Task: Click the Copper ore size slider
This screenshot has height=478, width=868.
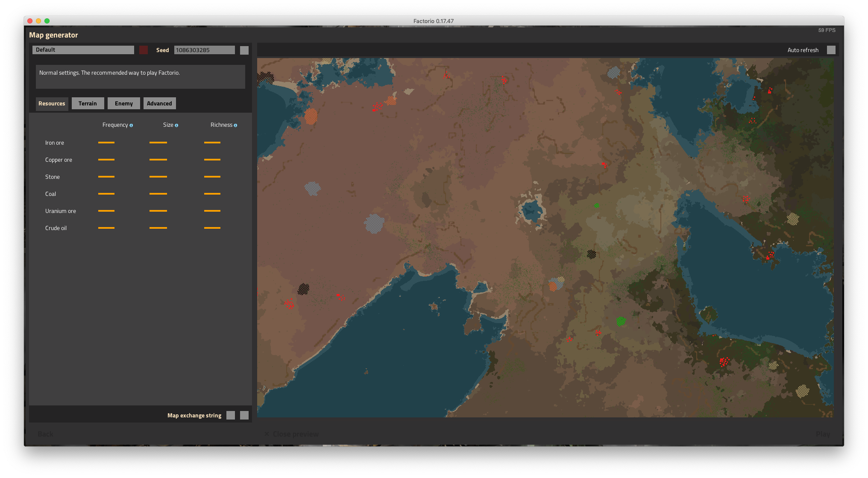Action: pos(158,160)
